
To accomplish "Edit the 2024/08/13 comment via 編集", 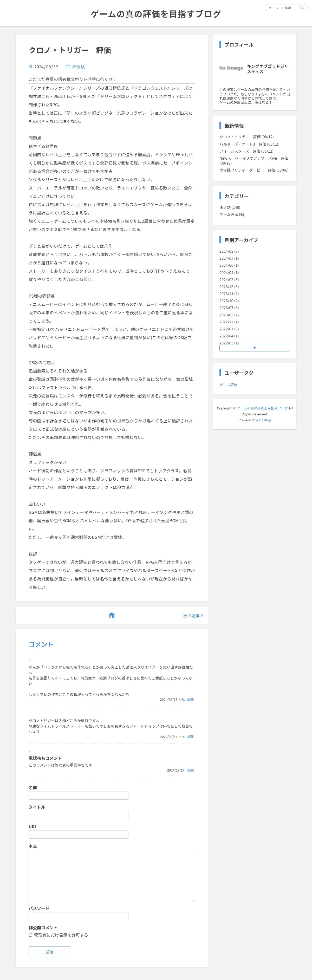I will point(191,699).
